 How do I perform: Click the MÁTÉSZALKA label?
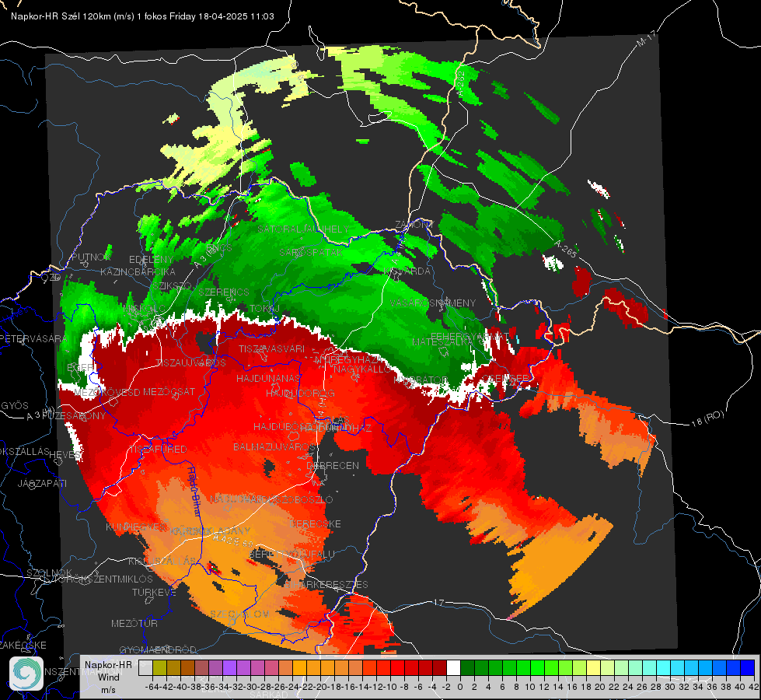[x=442, y=342]
